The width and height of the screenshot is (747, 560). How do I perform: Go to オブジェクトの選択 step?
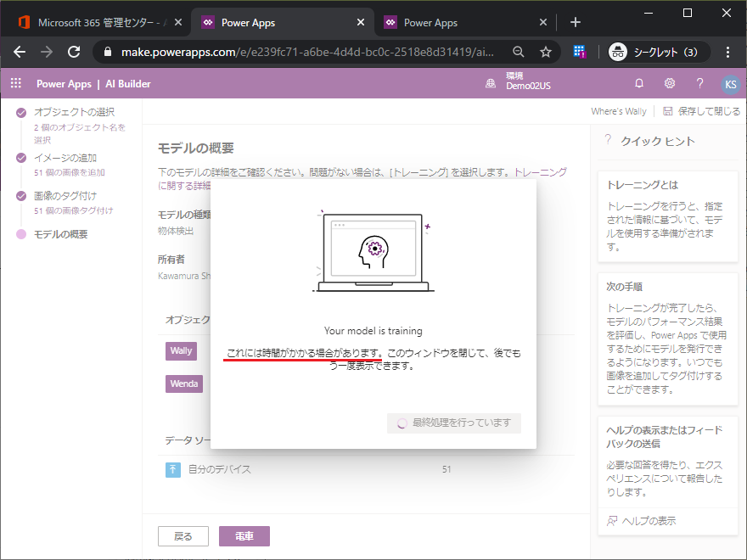click(x=75, y=112)
